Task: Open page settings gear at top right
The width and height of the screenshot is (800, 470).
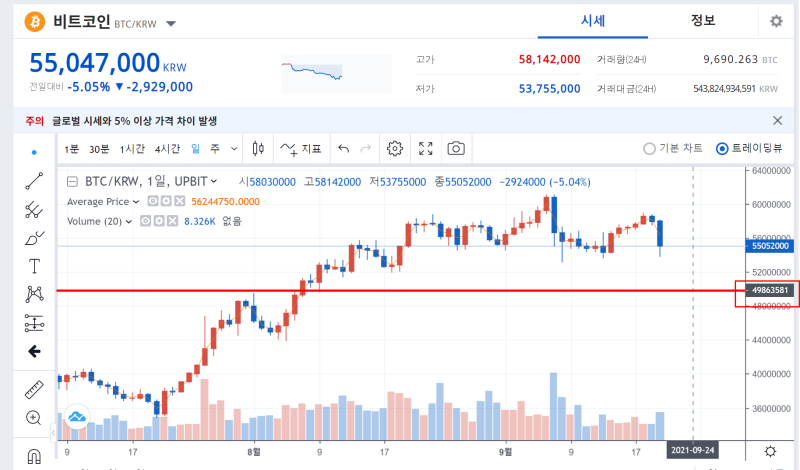Action: [776, 21]
